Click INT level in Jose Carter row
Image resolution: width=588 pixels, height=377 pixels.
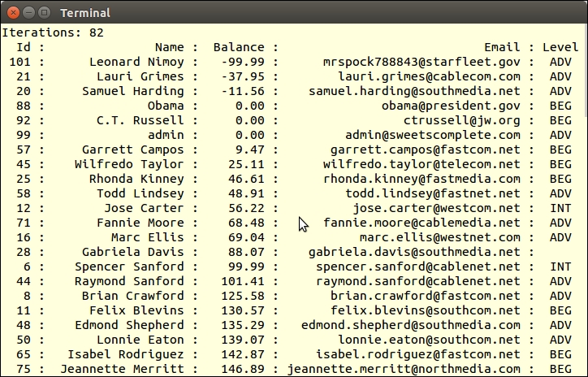click(560, 208)
